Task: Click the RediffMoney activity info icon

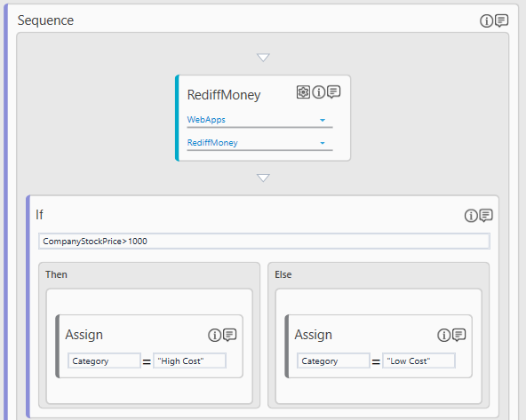Action: click(x=319, y=91)
